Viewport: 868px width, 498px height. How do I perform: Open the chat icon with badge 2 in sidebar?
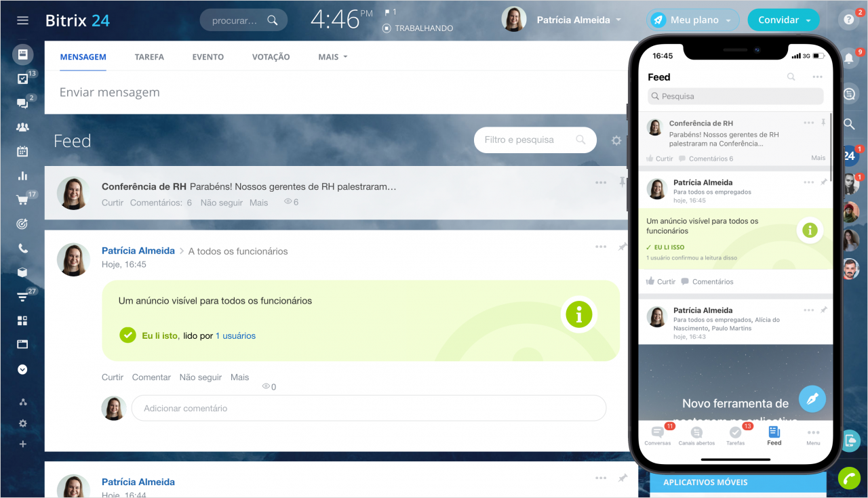[22, 104]
